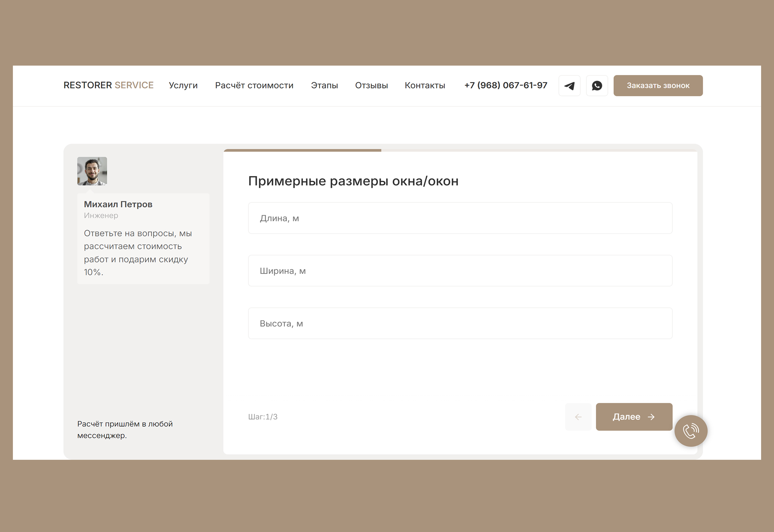Click into the Ширина, м field
Screen dimensions: 774x532
click(x=460, y=271)
